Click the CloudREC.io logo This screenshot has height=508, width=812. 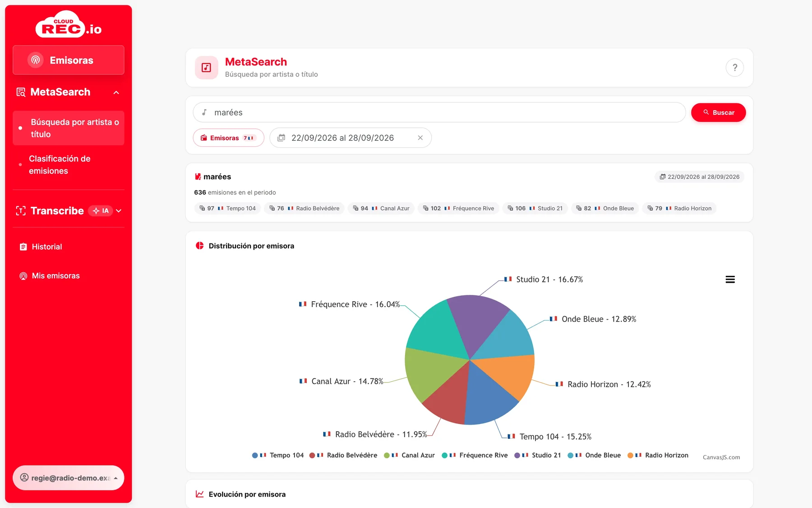click(x=69, y=24)
